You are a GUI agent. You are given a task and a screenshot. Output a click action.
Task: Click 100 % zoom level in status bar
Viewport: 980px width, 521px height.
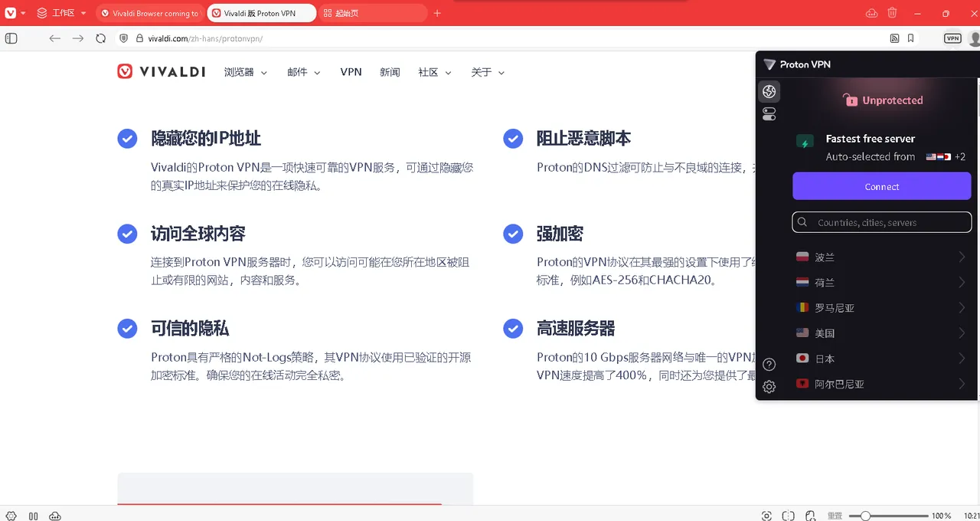point(942,516)
